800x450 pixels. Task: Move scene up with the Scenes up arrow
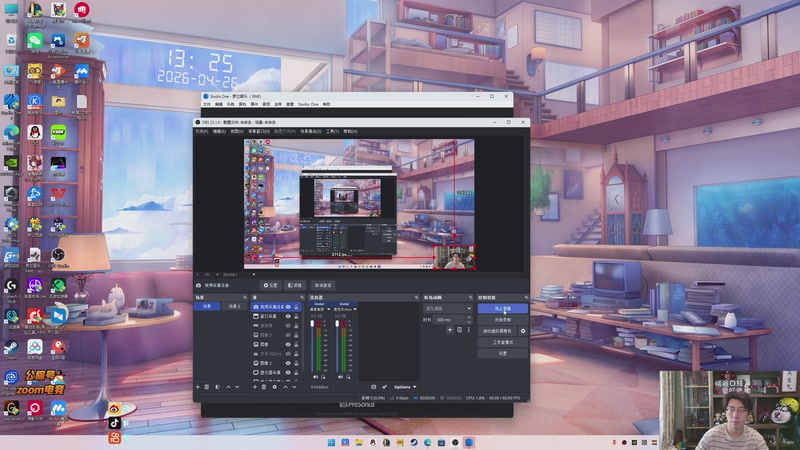tap(228, 387)
